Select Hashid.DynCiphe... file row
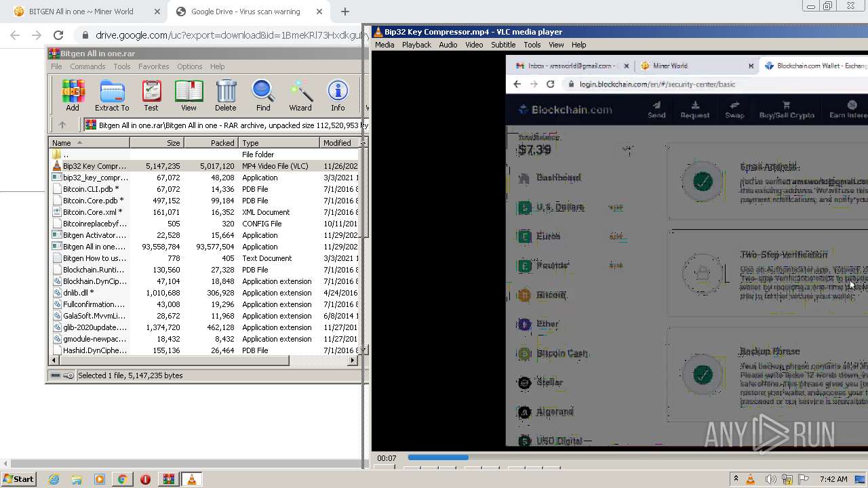 (x=204, y=350)
